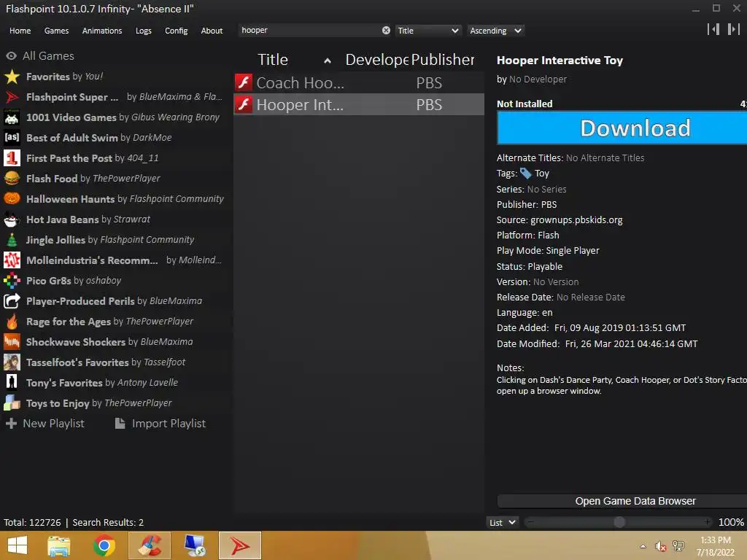747x560 pixels.
Task: Open the Title sort-by dropdown
Action: [427, 31]
